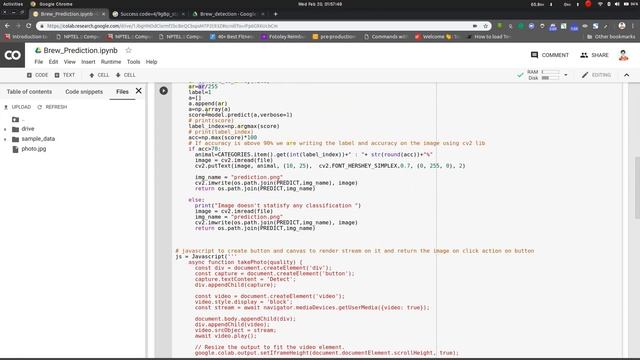Open the 'Welcome' bookmark
Screen dimensions: 640x360
(437, 37)
